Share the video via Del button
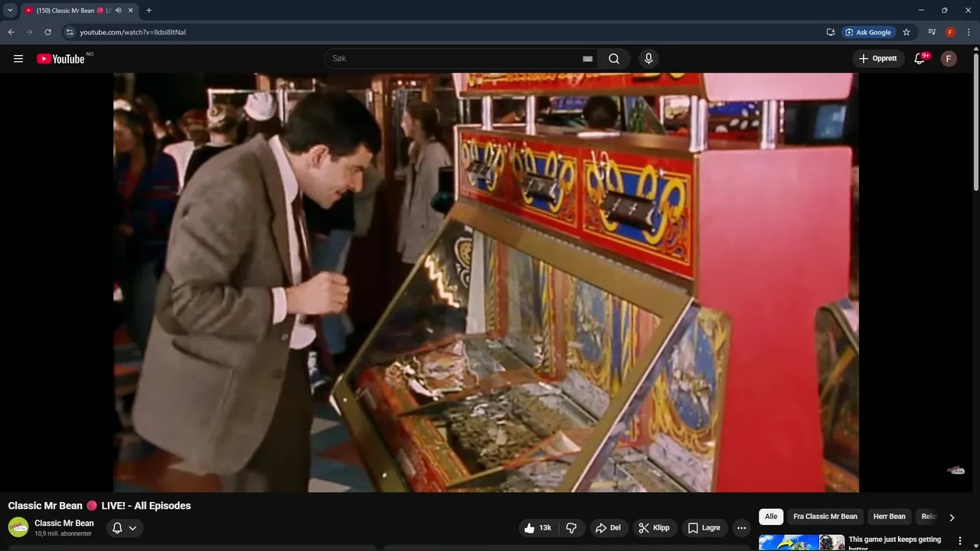Screen dimensions: 980x551 coord(608,528)
